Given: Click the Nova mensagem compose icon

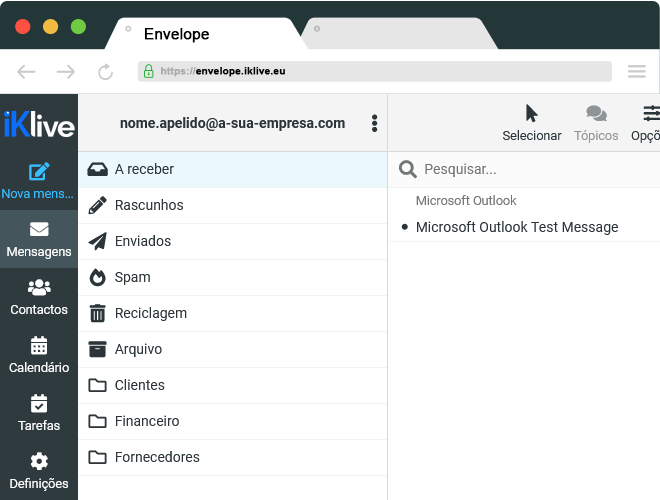Looking at the screenshot, I should point(39,171).
